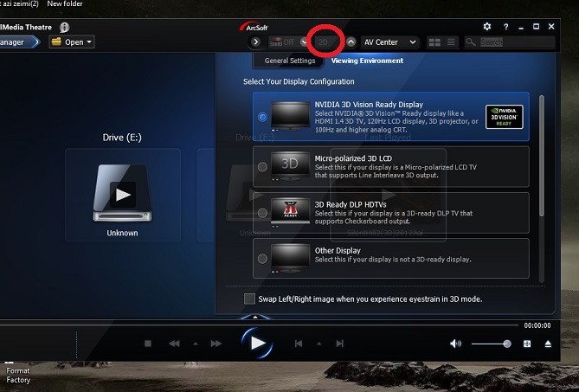Open the New folder desktop item
This screenshot has height=392, width=579.
[65, 3]
